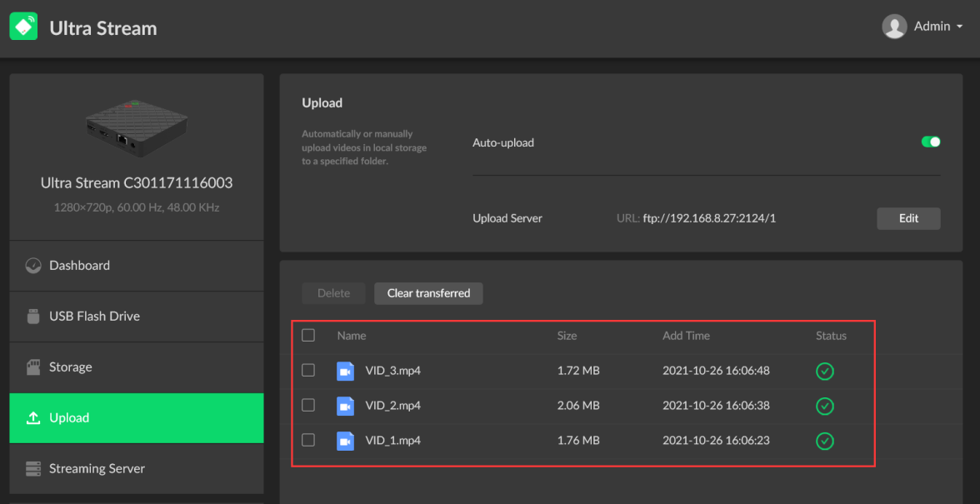Click the Size column header
The image size is (980, 504).
coord(567,336)
